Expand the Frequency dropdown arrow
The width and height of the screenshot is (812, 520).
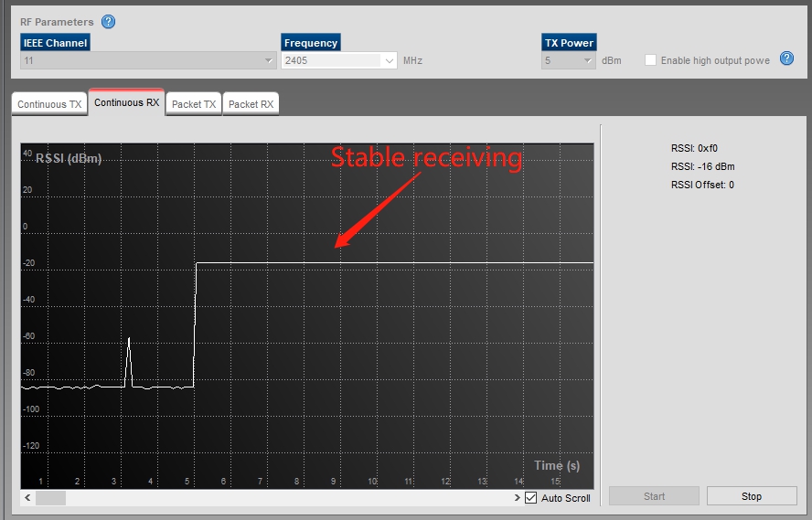click(388, 60)
